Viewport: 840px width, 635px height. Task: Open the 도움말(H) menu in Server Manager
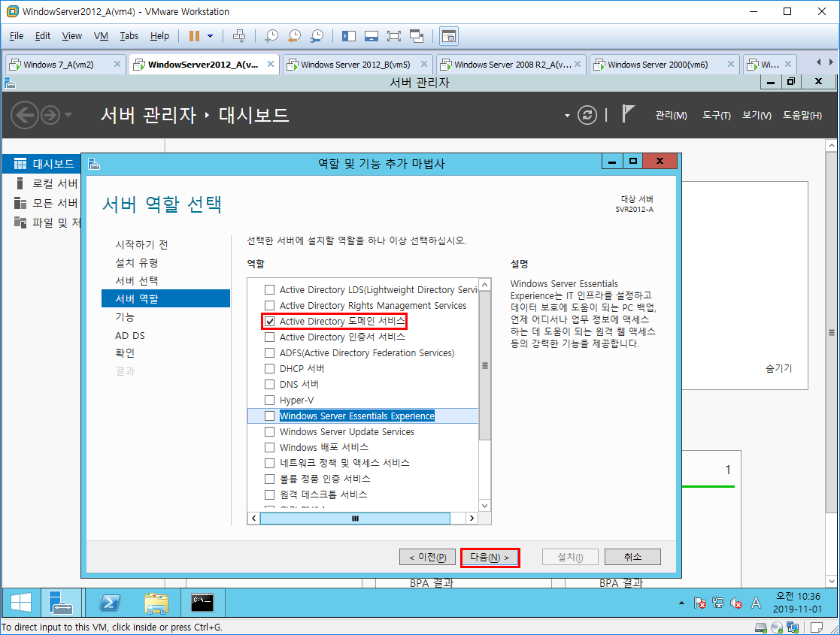802,115
